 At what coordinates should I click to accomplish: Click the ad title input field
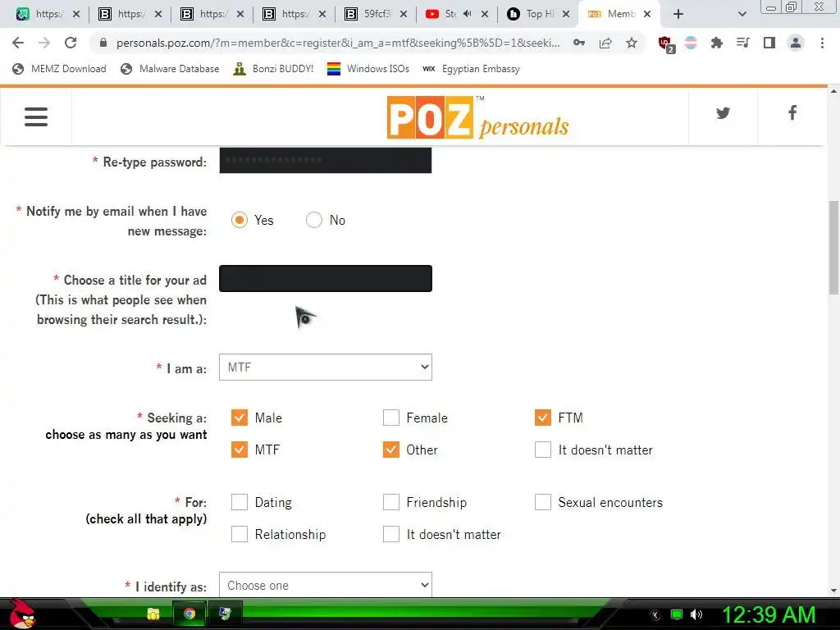(x=325, y=279)
